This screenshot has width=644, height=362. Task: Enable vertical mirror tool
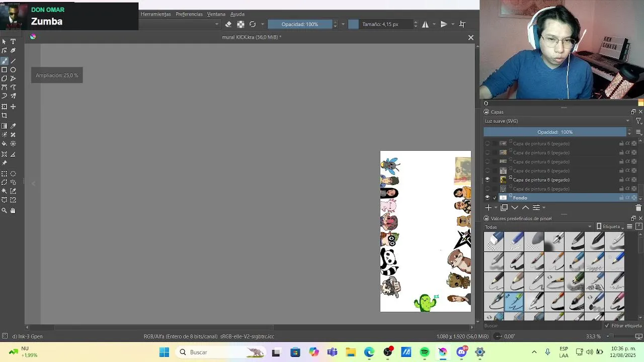[444, 24]
